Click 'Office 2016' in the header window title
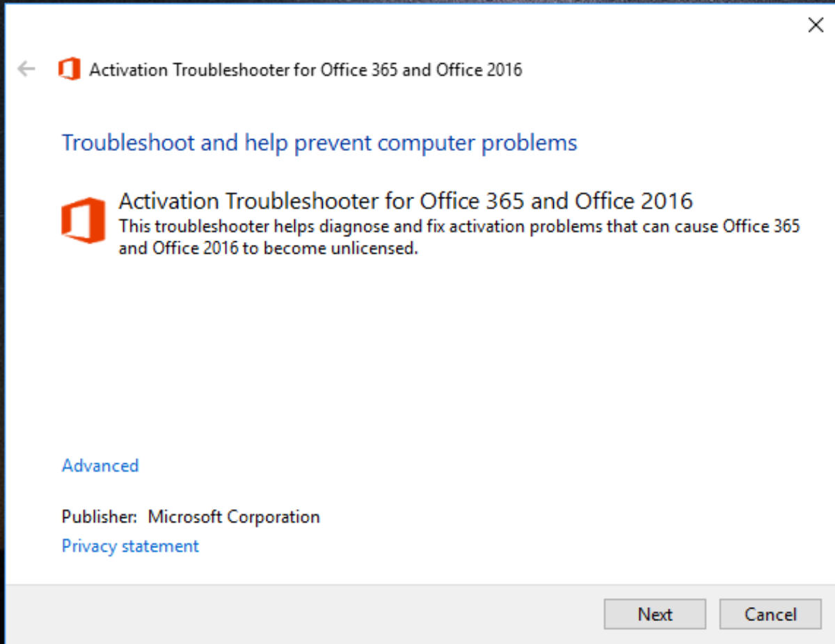835x644 pixels. pos(479,70)
